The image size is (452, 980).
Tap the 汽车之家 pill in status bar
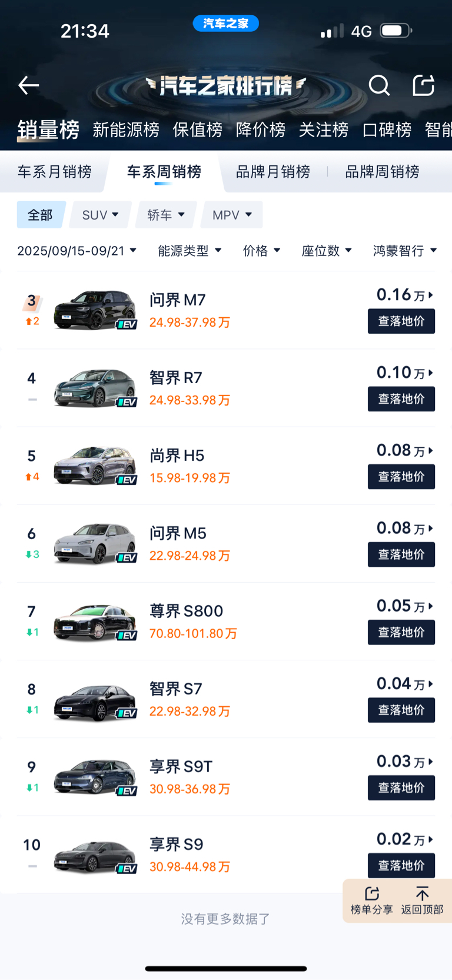(x=226, y=24)
